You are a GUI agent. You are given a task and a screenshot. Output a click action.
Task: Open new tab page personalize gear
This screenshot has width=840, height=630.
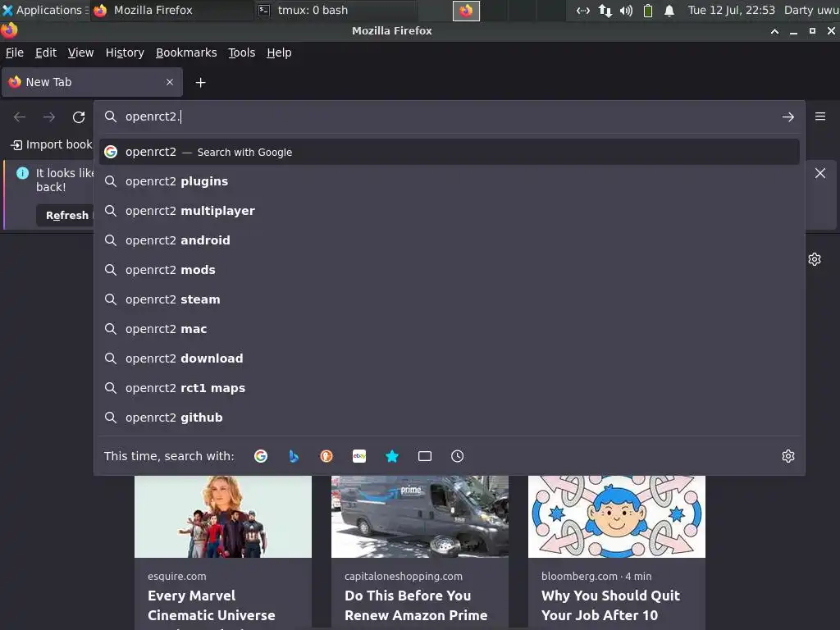(x=815, y=259)
